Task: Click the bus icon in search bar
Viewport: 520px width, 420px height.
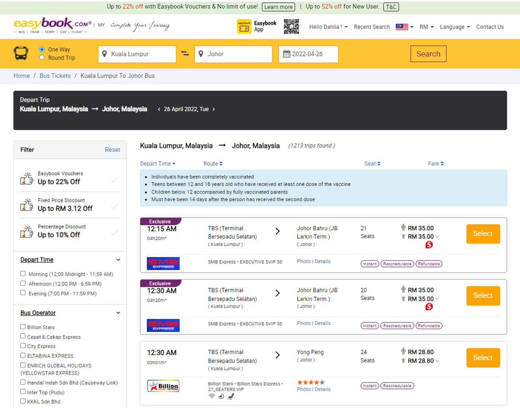Action: [21, 53]
